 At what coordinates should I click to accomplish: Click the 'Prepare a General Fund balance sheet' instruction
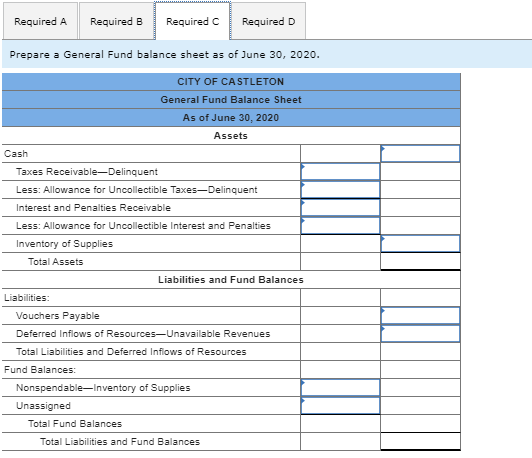[165, 54]
